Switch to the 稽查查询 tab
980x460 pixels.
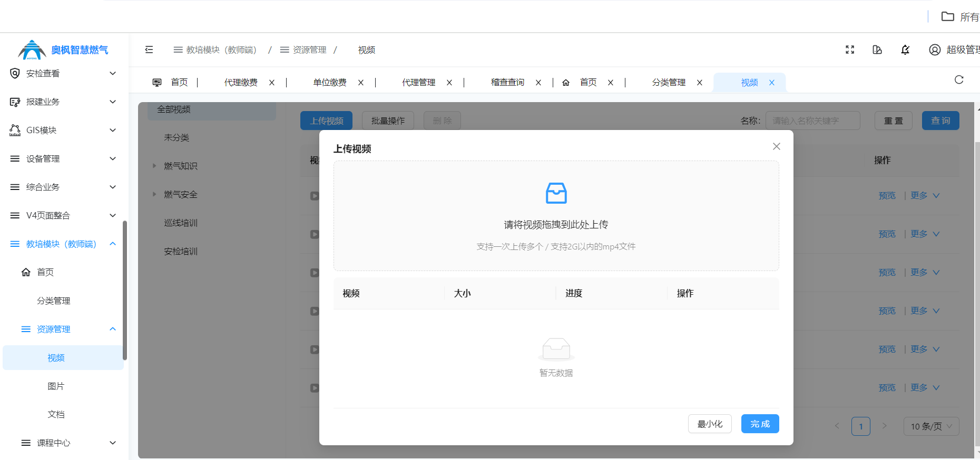[507, 83]
